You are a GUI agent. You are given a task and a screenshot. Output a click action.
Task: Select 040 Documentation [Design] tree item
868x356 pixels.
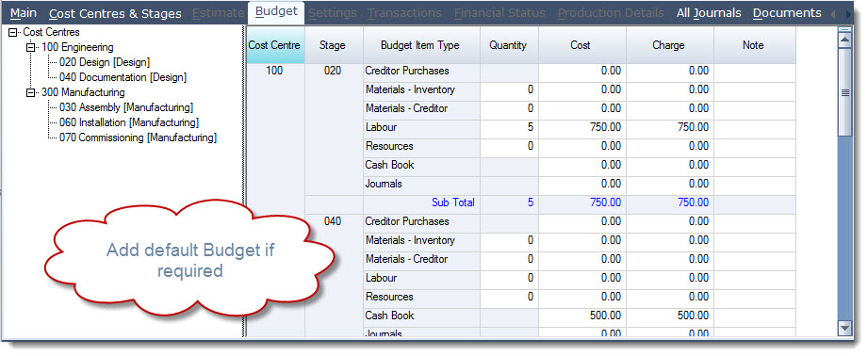pyautogui.click(x=123, y=77)
